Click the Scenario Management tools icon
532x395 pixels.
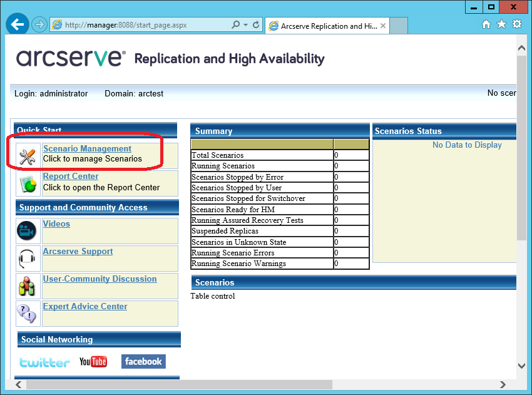pos(28,156)
